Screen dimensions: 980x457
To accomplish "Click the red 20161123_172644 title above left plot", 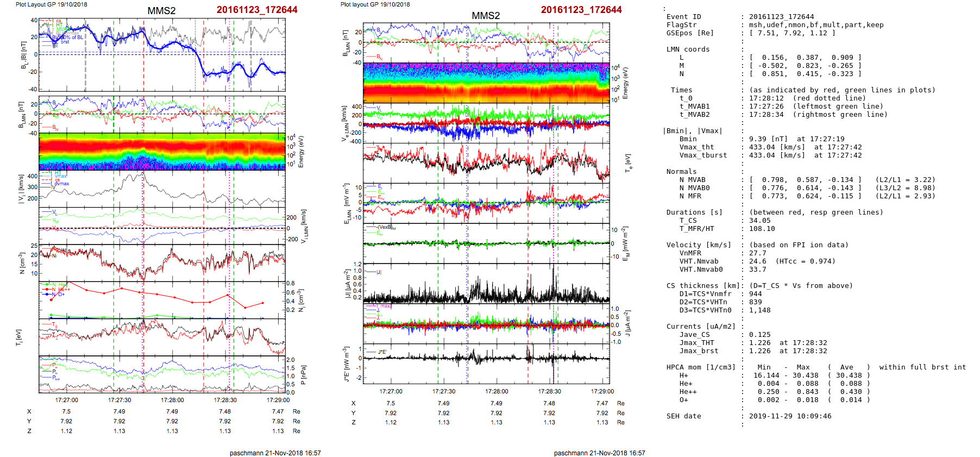I will [256, 10].
